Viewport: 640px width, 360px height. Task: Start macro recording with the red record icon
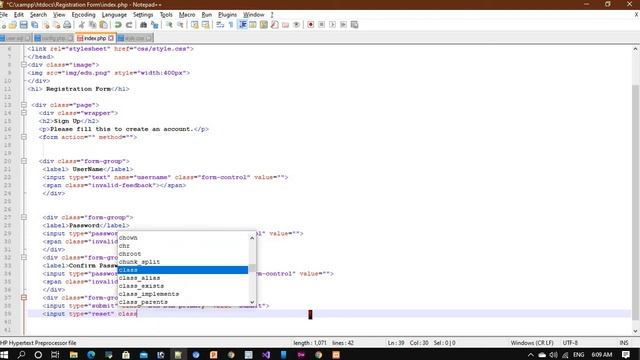coord(311,25)
